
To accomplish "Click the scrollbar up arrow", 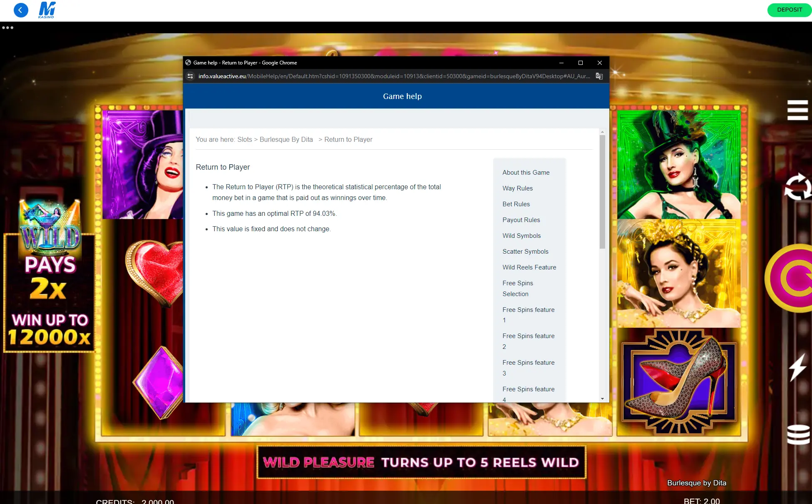I will point(602,132).
